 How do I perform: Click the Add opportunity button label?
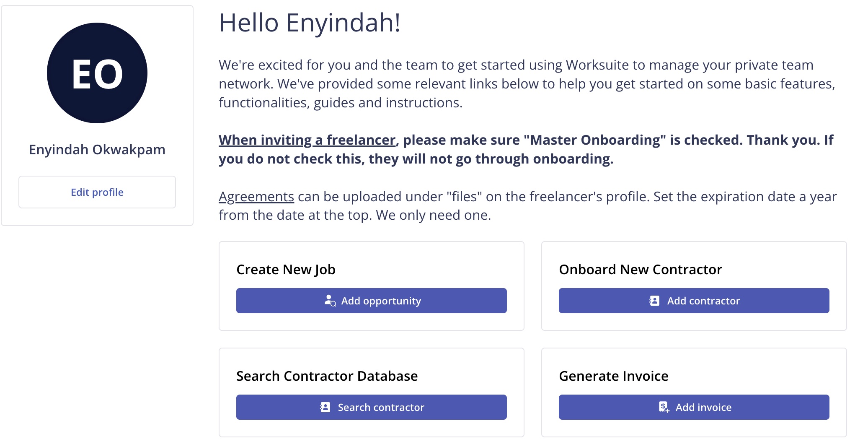click(x=381, y=301)
